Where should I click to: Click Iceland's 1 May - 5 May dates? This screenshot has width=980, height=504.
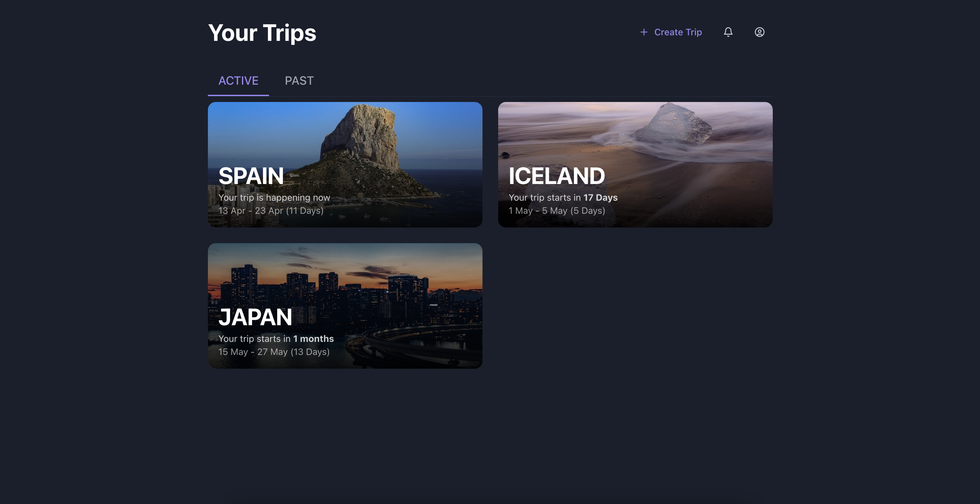(x=557, y=211)
